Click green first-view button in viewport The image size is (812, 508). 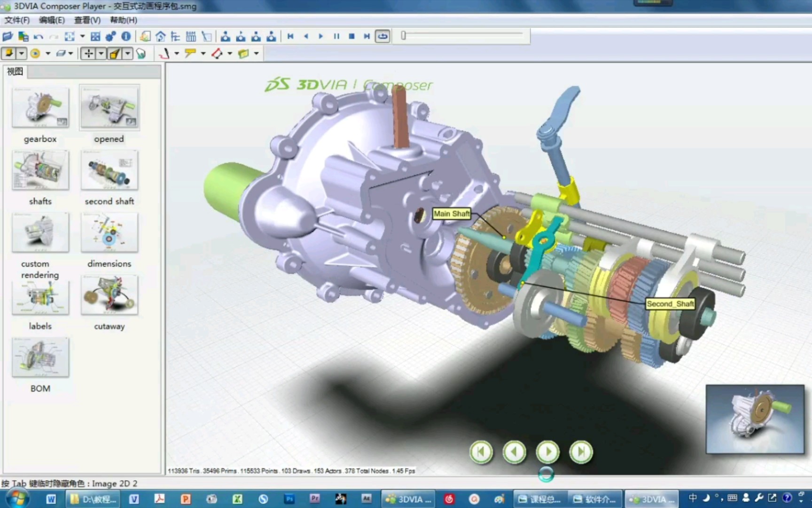(x=481, y=452)
